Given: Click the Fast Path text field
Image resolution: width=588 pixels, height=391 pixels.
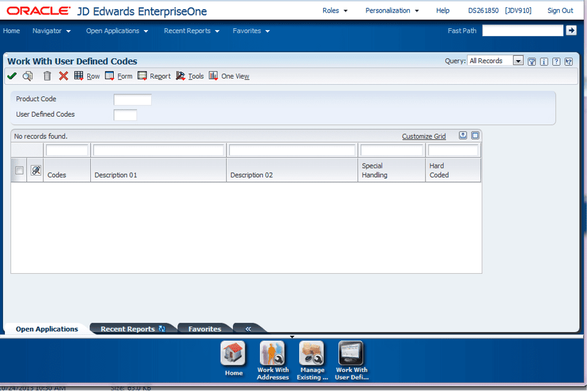Looking at the screenshot, I should [522, 31].
